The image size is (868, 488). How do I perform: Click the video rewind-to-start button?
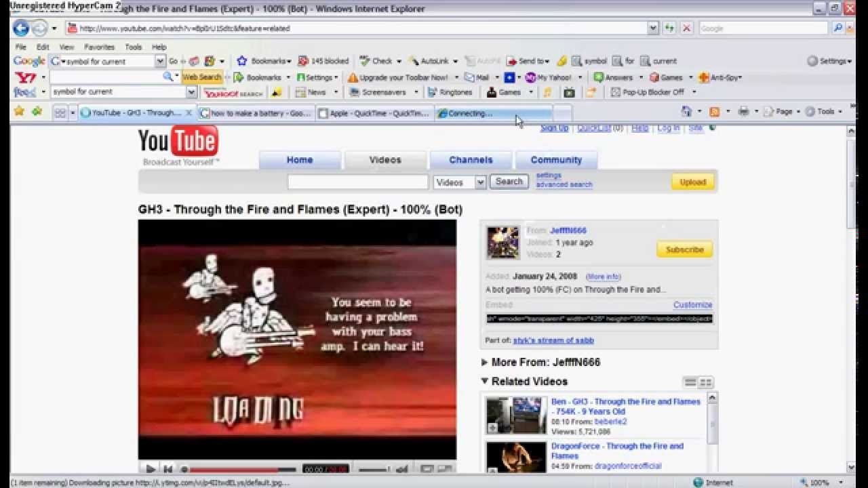167,468
